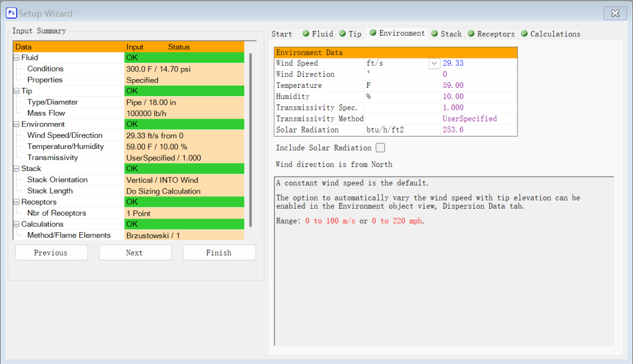
Task: Click the green check icon on Fluid tab
Action: pos(305,33)
